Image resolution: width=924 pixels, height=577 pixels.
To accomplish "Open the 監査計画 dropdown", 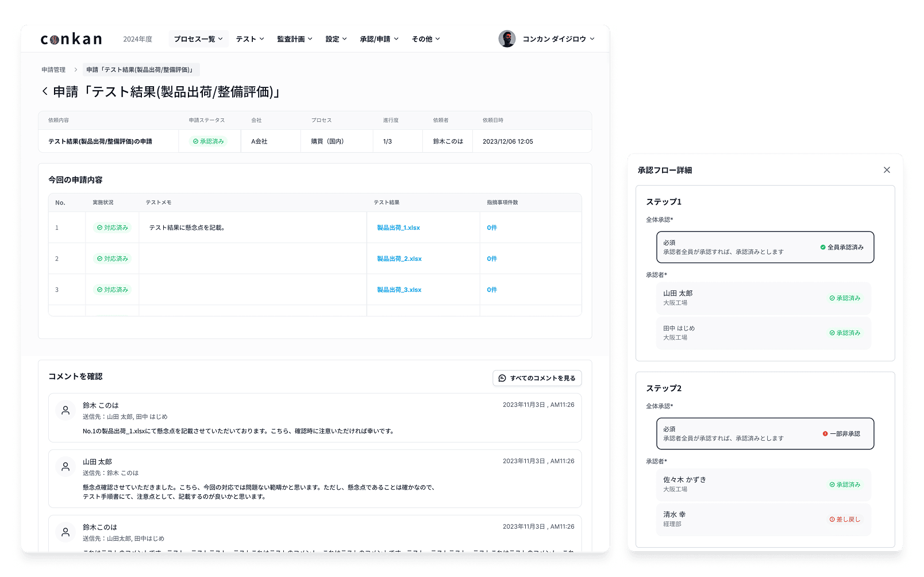I will (295, 39).
